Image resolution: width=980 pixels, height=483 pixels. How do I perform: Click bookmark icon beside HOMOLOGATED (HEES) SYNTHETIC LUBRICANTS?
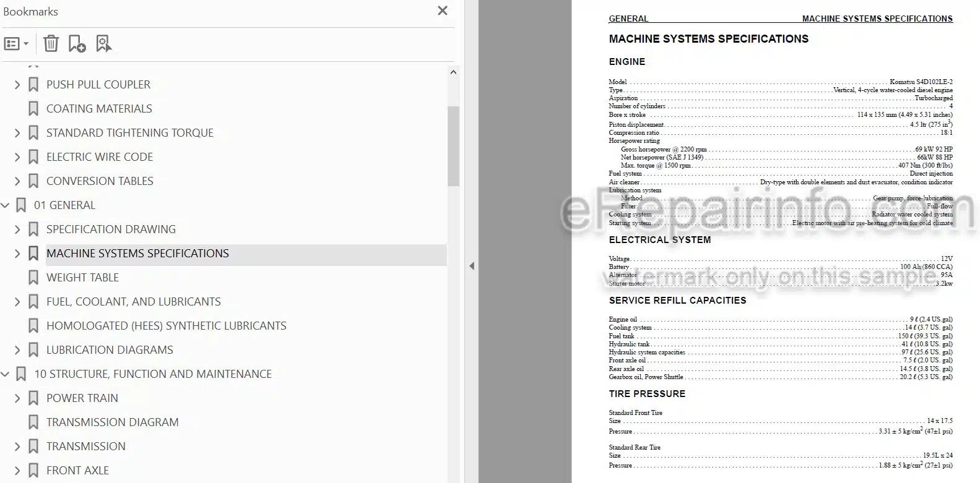point(33,326)
